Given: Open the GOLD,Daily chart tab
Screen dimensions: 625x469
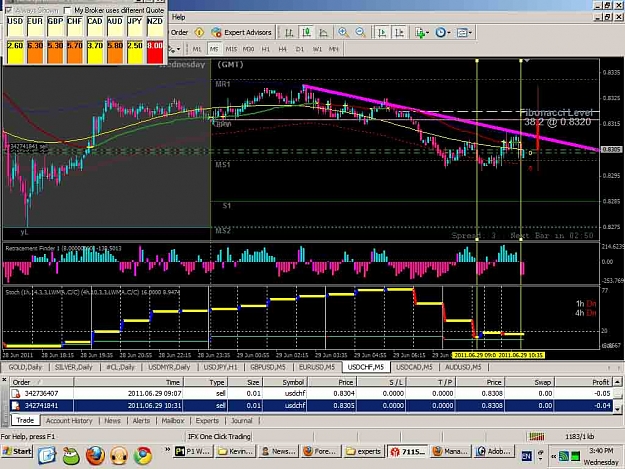Looking at the screenshot, I should (x=26, y=367).
